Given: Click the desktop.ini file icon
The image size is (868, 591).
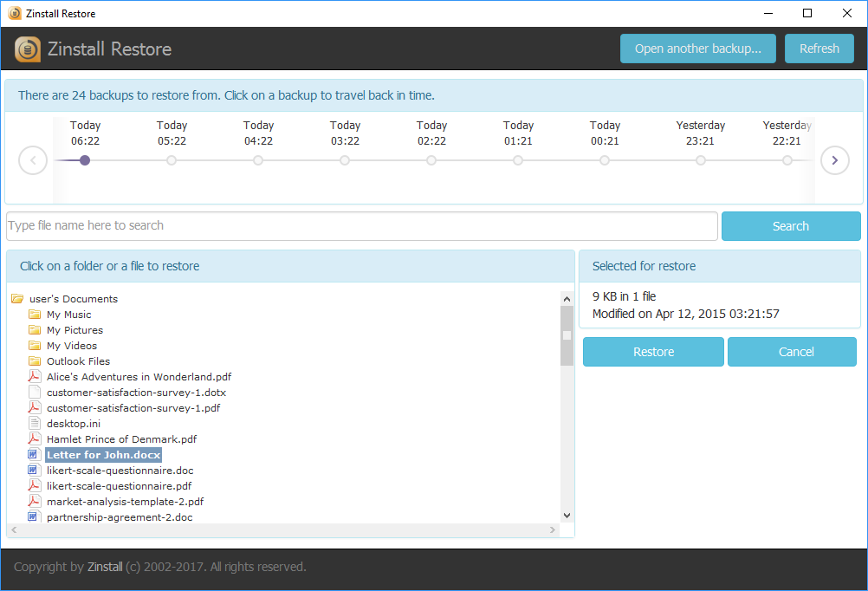Looking at the screenshot, I should click(35, 423).
